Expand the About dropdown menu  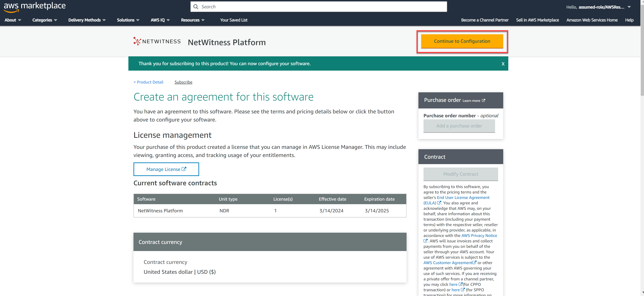(x=13, y=20)
